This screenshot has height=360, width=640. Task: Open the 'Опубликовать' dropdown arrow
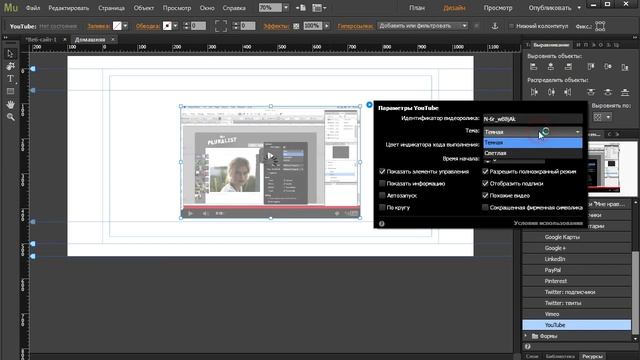[579, 8]
